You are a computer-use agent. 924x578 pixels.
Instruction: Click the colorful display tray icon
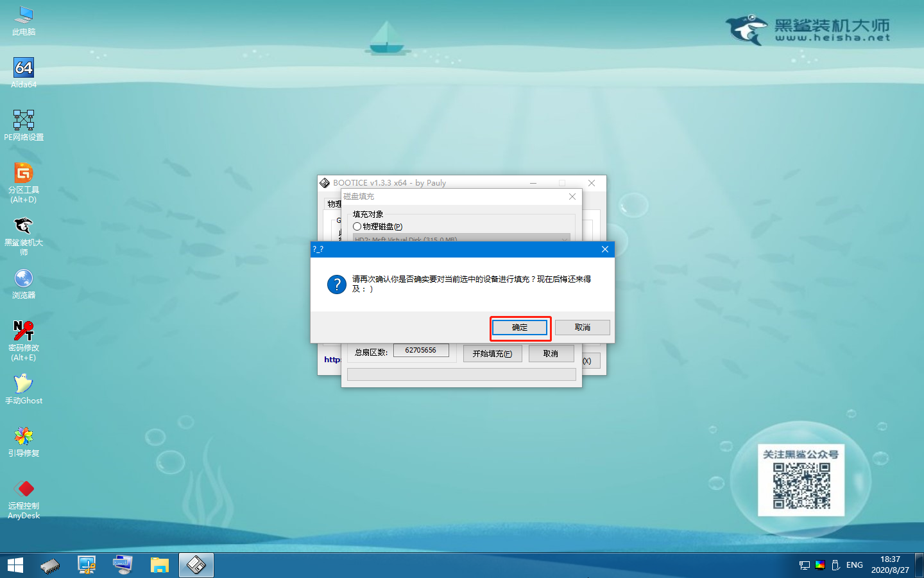820,565
